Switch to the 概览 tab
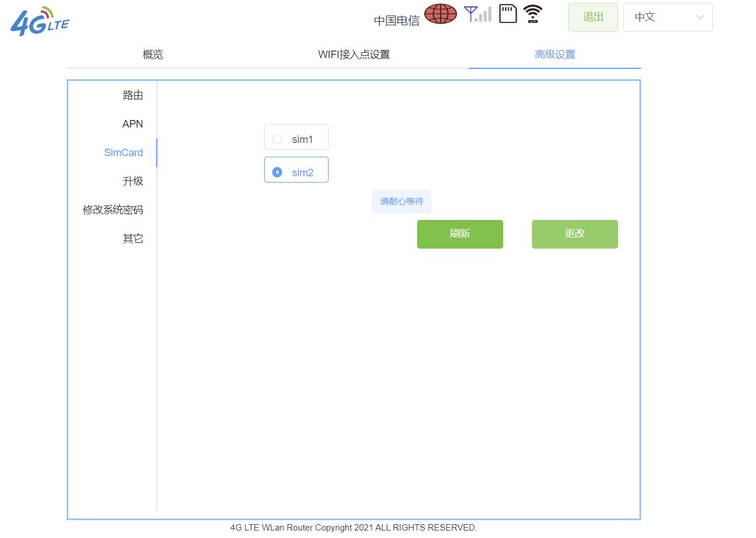Viewport: 756px width, 538px height. pyautogui.click(x=152, y=54)
